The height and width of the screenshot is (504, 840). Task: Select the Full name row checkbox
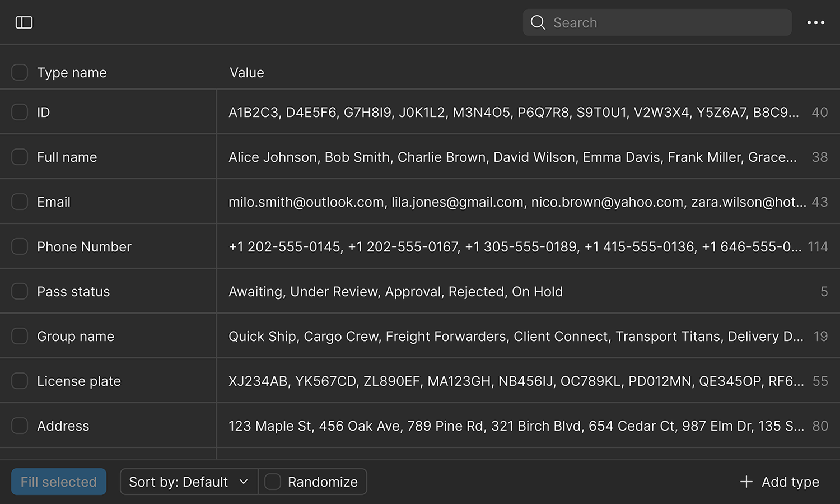(20, 157)
